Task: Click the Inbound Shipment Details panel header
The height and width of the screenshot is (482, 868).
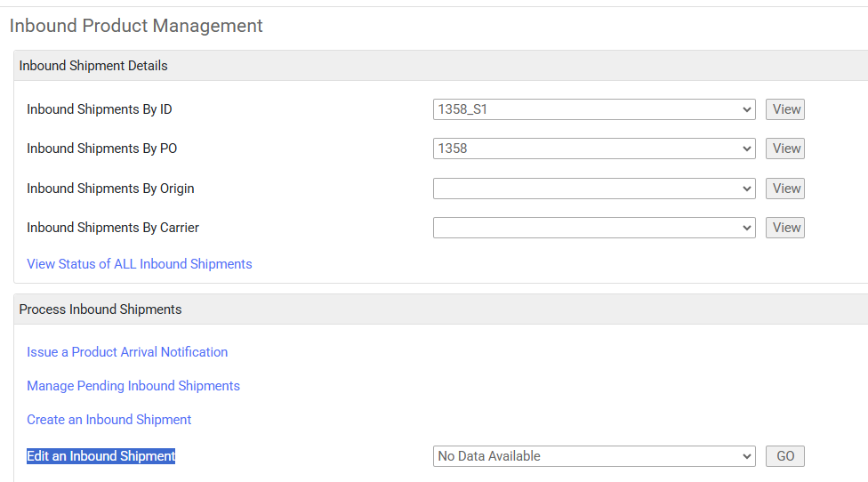Action: pos(440,66)
